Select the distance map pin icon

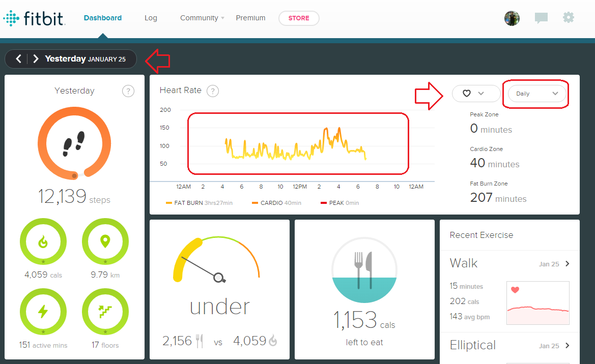[105, 241]
